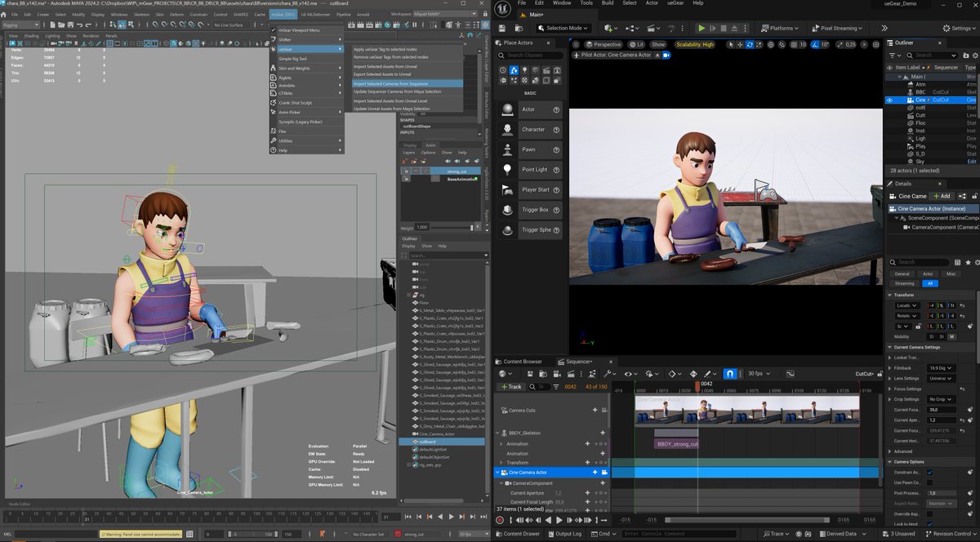Image resolution: width=980 pixels, height=542 pixels.
Task: Click the Sequencer snapping magnet icon
Action: [730, 374]
